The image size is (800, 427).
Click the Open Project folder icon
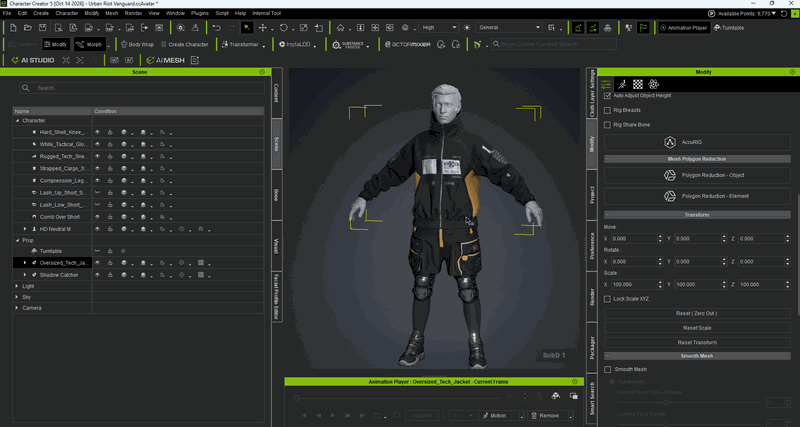tap(28, 28)
